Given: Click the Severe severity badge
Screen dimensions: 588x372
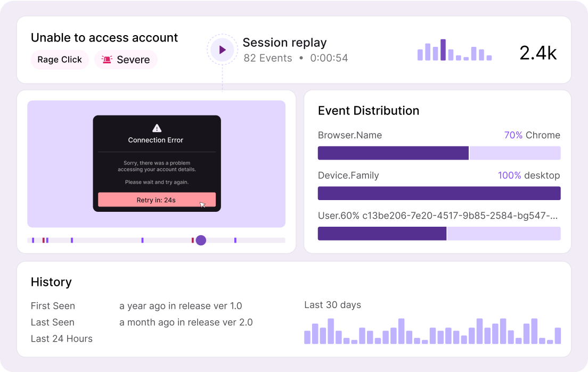Looking at the screenshot, I should tap(126, 60).
